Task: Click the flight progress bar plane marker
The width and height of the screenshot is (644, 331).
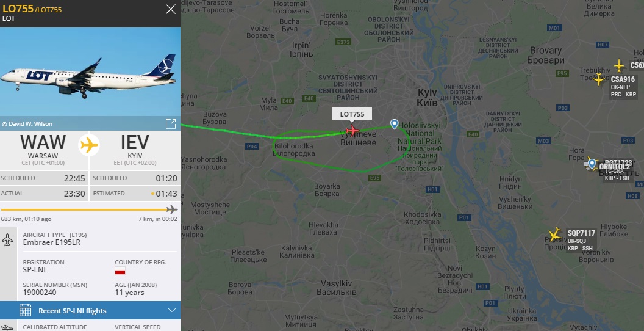Action: pos(172,209)
